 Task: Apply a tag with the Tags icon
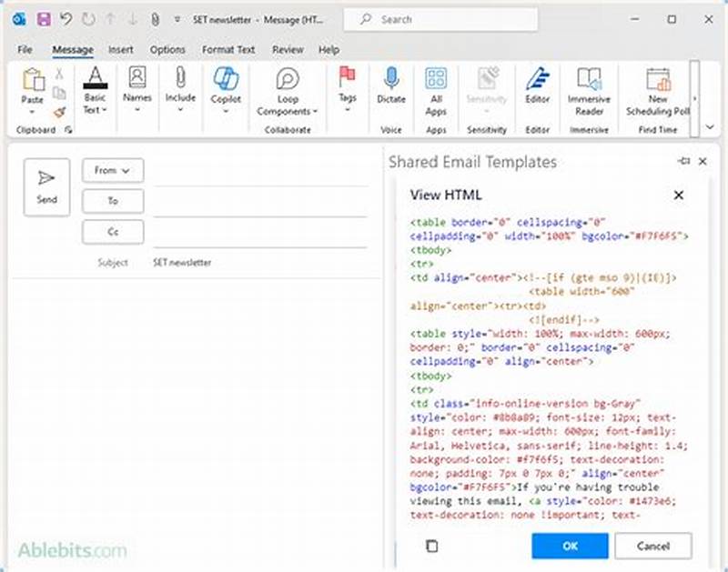pyautogui.click(x=346, y=88)
